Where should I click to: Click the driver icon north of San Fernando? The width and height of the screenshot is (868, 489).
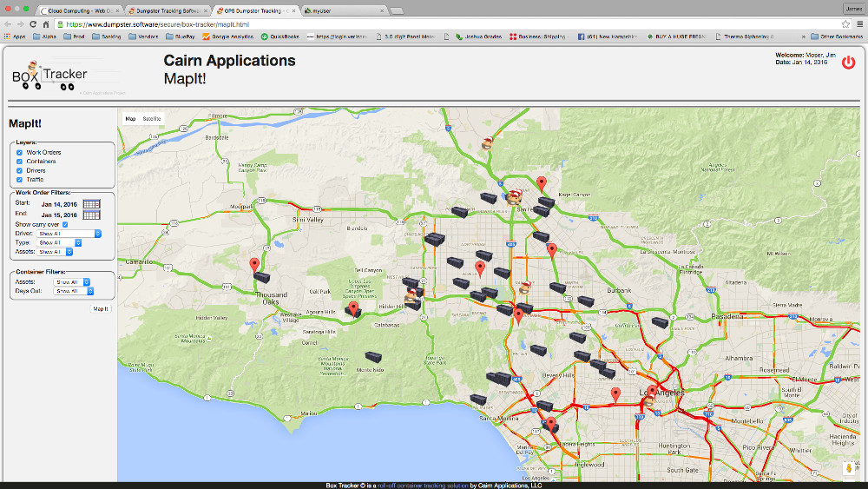(487, 143)
